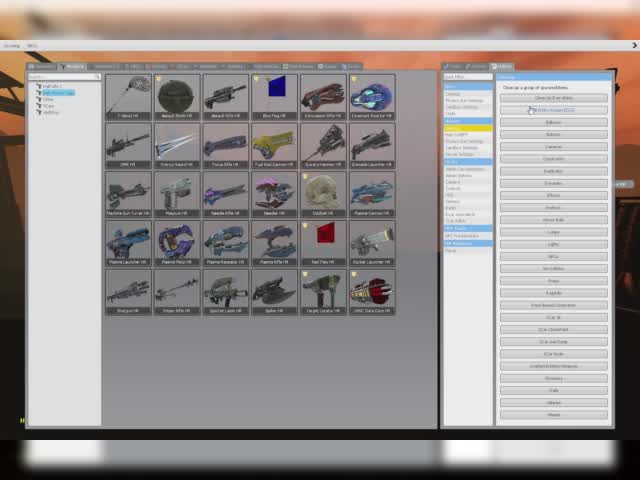Pick the Plasma Launcher HR weapon

(128, 243)
